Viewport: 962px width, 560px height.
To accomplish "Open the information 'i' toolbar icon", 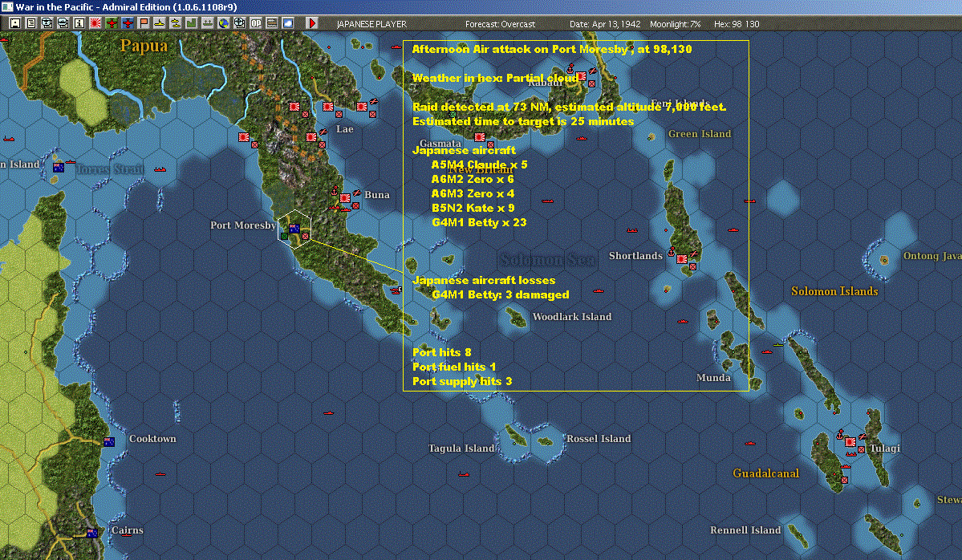I will (x=79, y=23).
